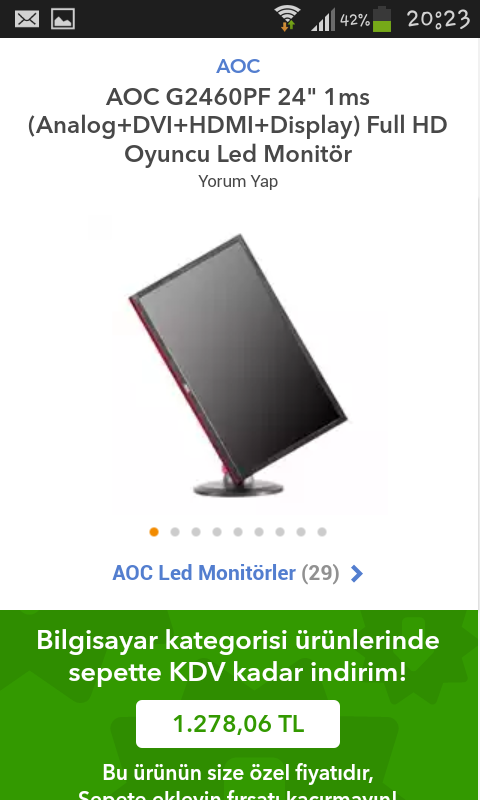This screenshot has width=480, height=800.
Task: Select the fifth carousel page dot
Action: (238, 532)
